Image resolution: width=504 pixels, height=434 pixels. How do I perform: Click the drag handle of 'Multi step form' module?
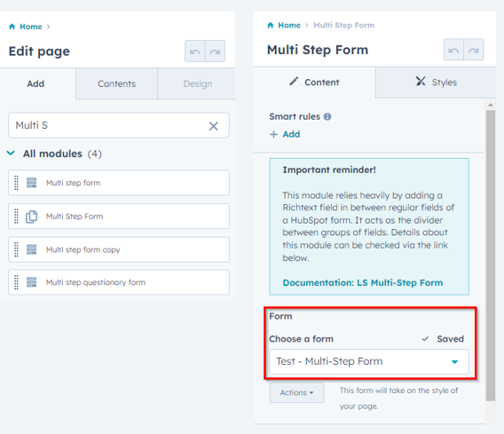click(16, 183)
